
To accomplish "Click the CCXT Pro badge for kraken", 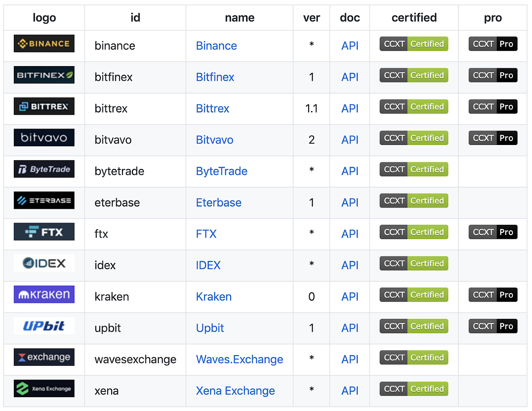I will click(493, 294).
